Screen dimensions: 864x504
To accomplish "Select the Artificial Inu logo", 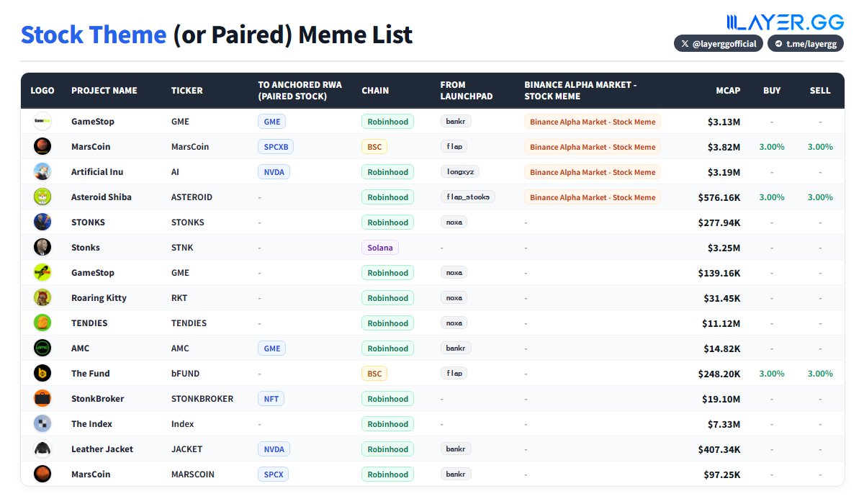I will [42, 172].
